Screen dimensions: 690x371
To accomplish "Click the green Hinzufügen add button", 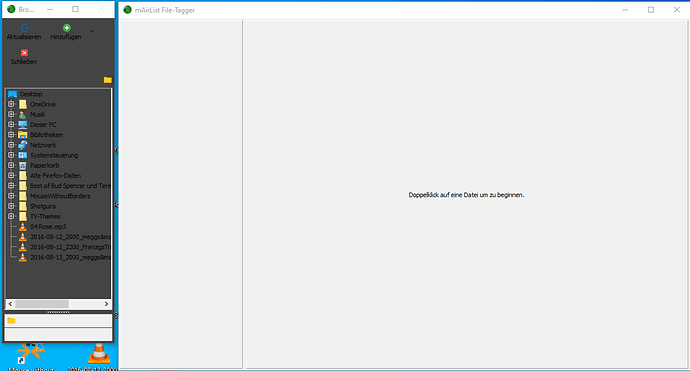I will [x=66, y=32].
